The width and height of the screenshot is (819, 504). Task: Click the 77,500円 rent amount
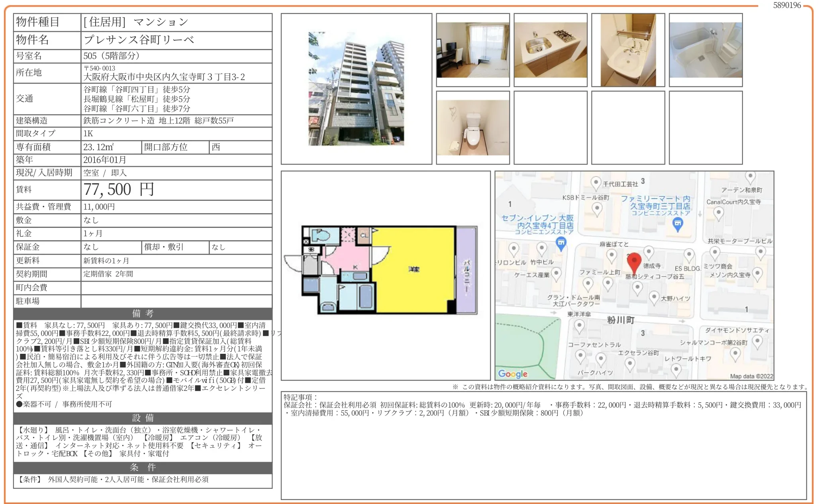pos(119,190)
